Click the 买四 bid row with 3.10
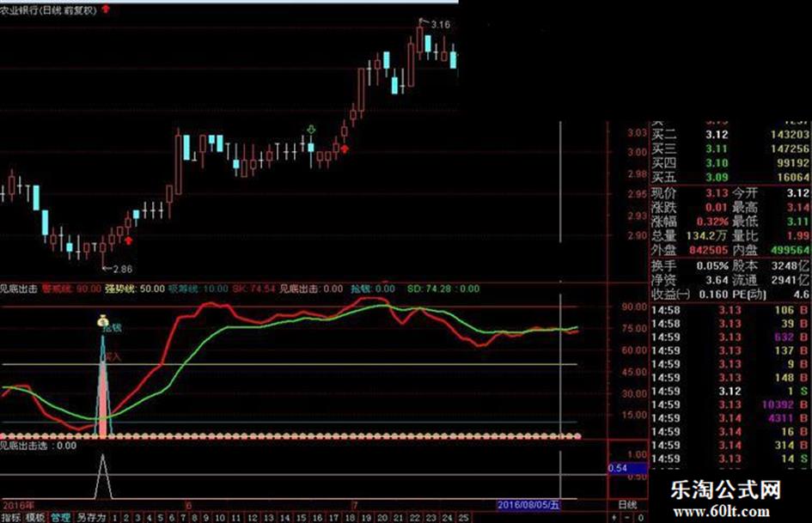Viewport: 812px width, 523px height. 730,163
